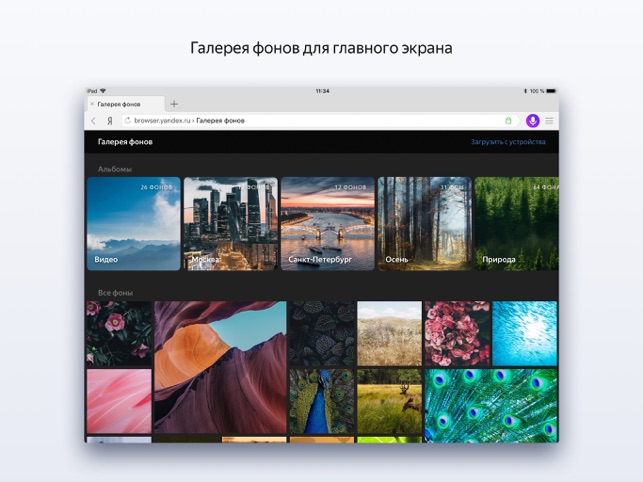Image resolution: width=643 pixels, height=482 pixels.
Task: Select the pink feather background
Action: click(119, 401)
